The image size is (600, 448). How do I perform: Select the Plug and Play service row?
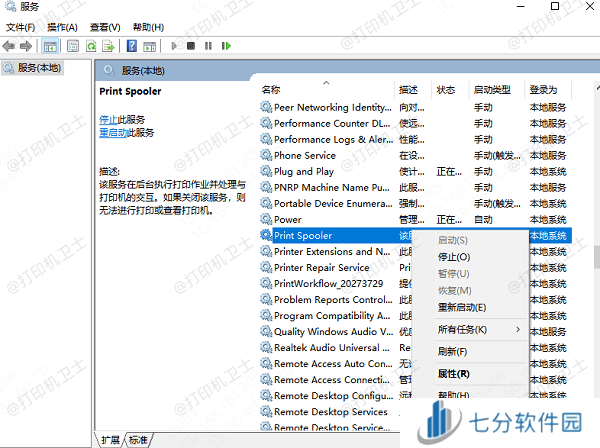coord(304,171)
